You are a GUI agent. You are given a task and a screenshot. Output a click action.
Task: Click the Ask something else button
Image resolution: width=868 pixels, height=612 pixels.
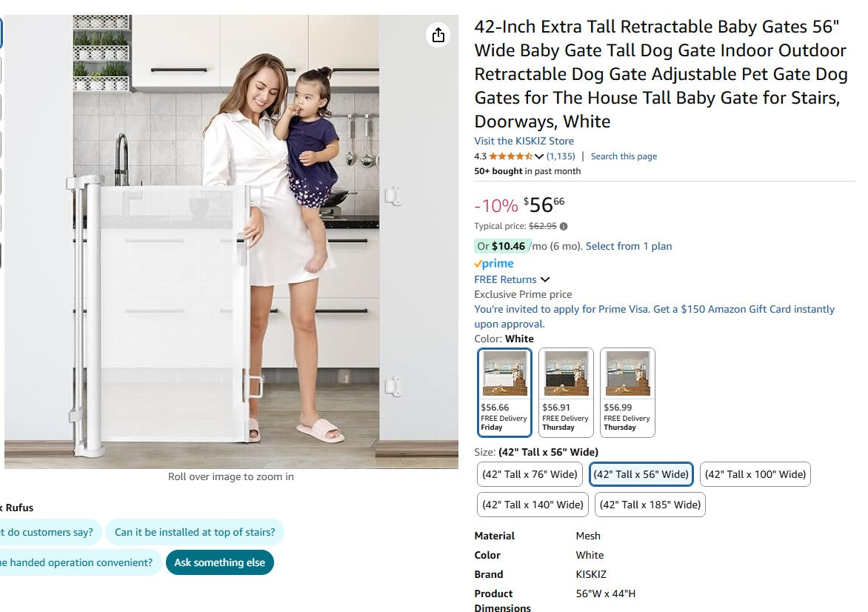pos(219,562)
